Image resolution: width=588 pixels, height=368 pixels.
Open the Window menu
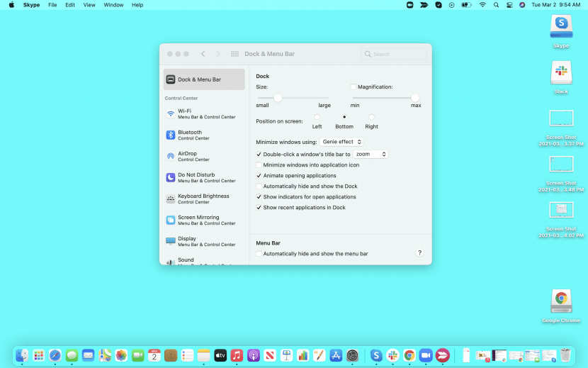point(113,5)
